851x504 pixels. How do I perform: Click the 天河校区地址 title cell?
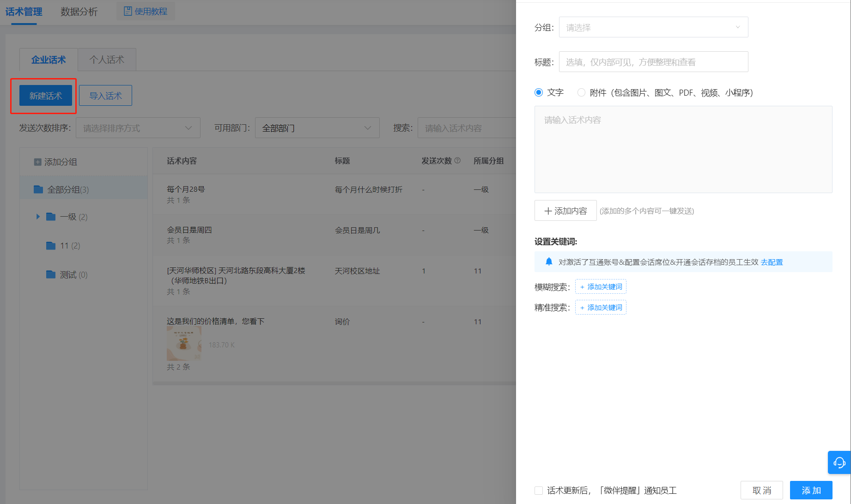click(x=357, y=271)
